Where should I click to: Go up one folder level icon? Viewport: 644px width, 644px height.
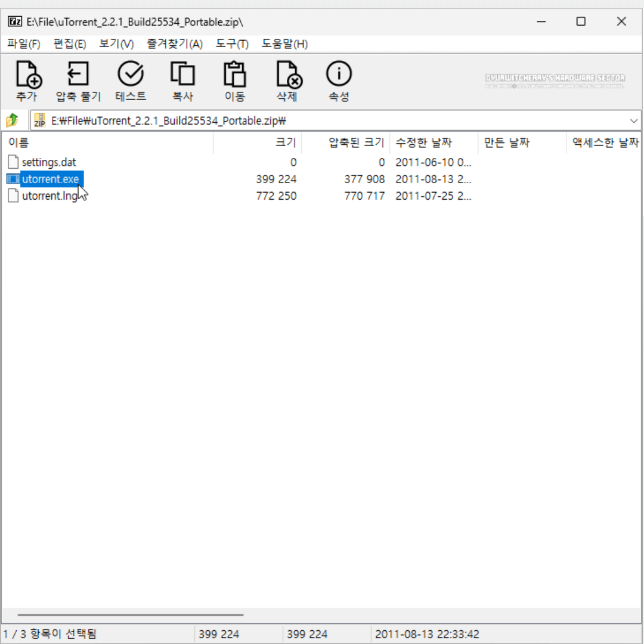(13, 120)
